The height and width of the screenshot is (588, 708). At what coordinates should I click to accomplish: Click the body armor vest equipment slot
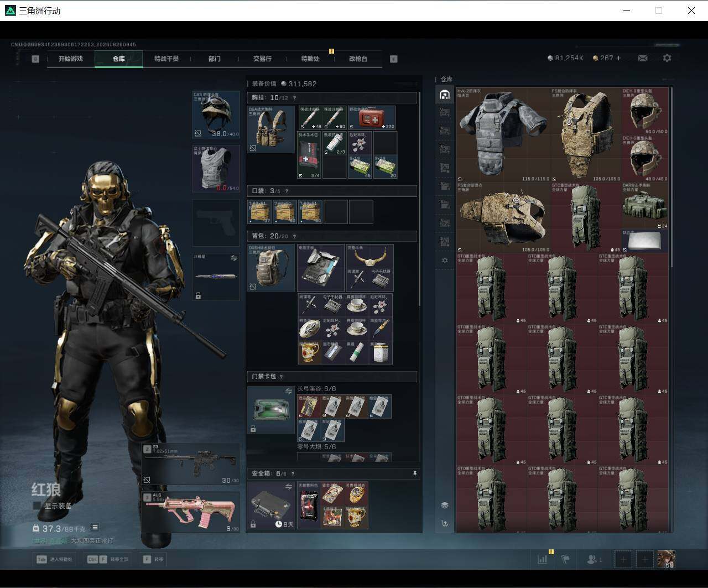216,169
